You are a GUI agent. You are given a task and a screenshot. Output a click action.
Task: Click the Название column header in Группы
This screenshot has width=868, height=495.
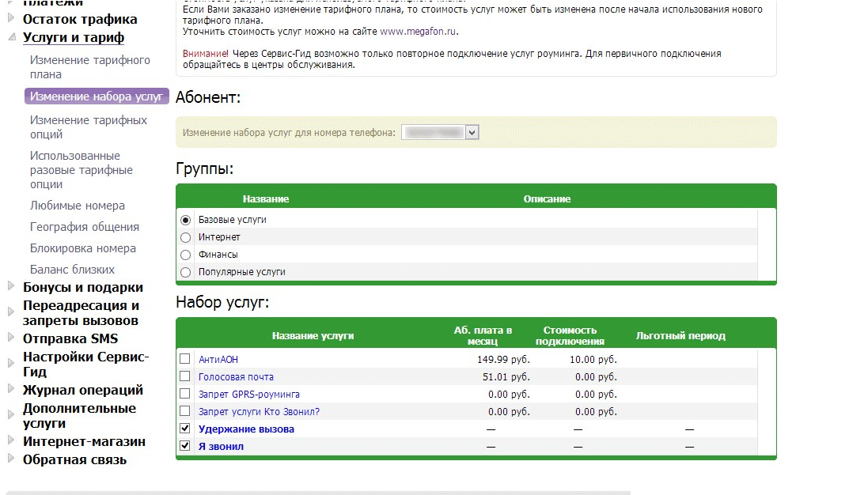[266, 199]
